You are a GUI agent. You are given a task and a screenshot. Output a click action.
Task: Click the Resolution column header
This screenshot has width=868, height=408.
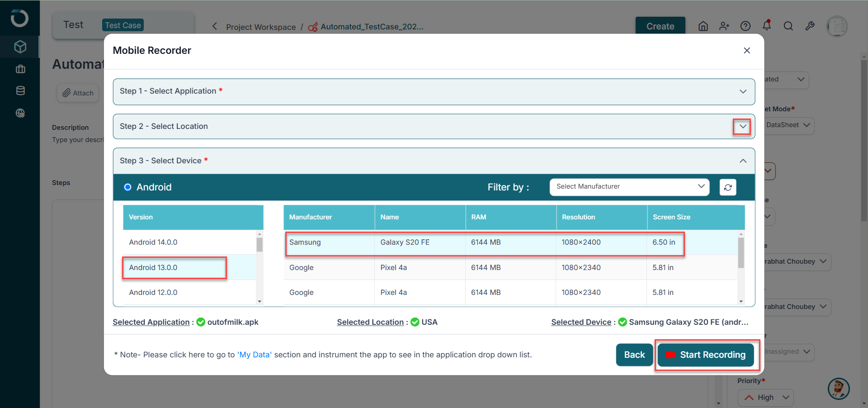(602, 218)
